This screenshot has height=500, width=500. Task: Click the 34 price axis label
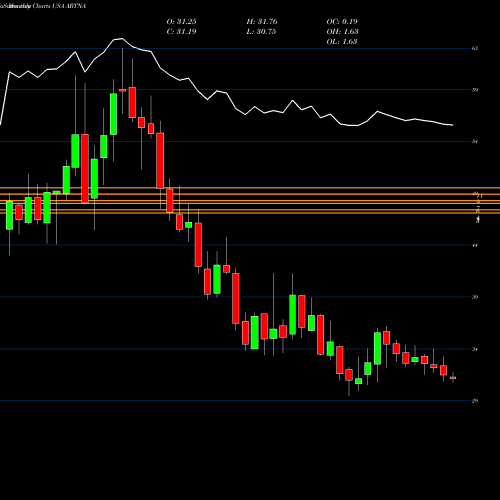click(x=475, y=349)
